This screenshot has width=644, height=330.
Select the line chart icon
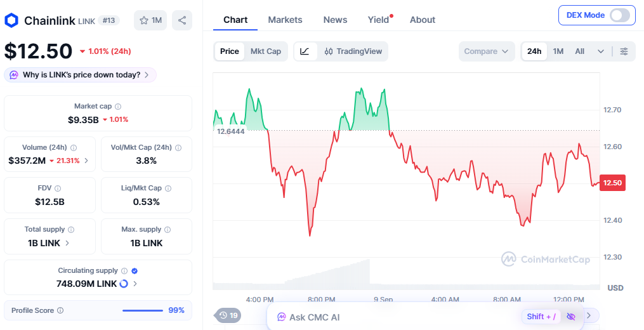pos(305,51)
